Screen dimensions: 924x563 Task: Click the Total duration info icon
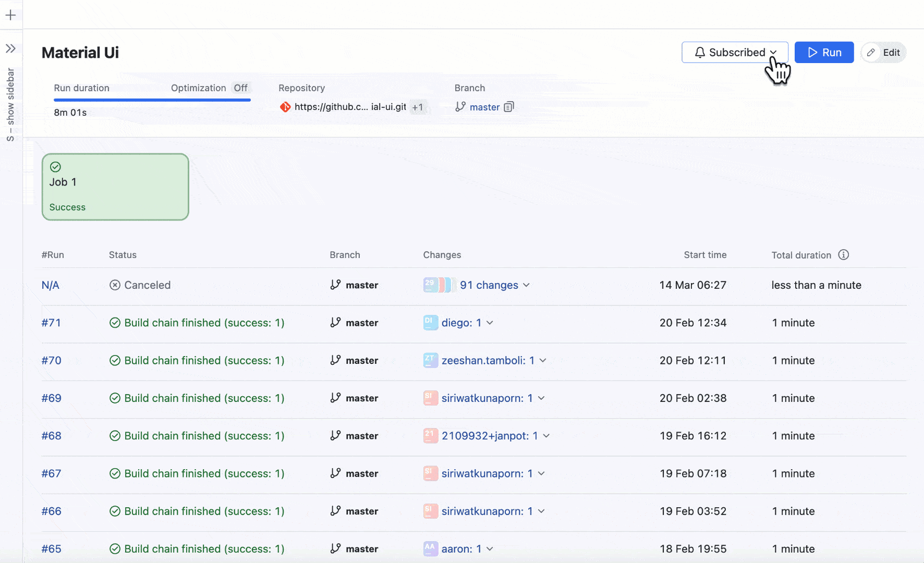(x=843, y=254)
